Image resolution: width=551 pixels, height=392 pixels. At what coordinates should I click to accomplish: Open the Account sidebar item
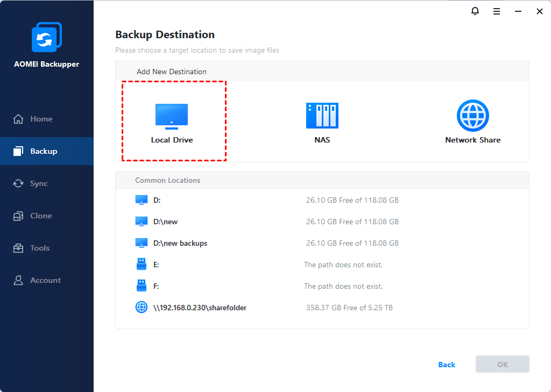[x=45, y=280]
